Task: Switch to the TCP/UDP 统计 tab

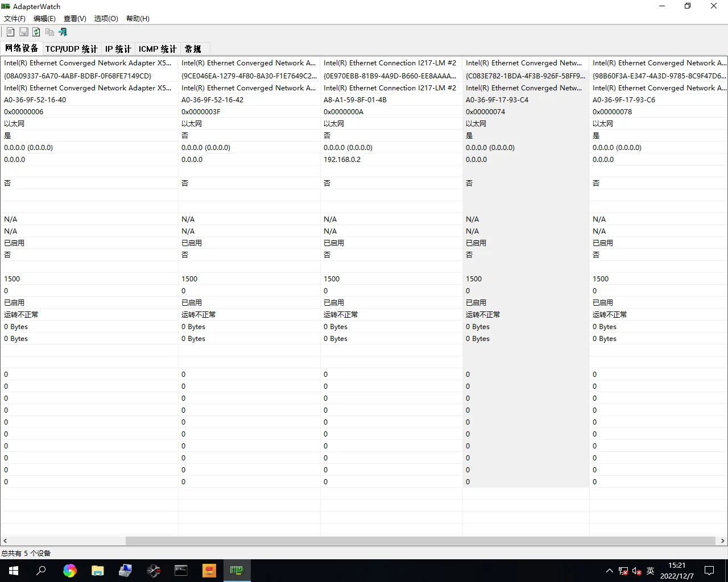Action: pos(72,49)
